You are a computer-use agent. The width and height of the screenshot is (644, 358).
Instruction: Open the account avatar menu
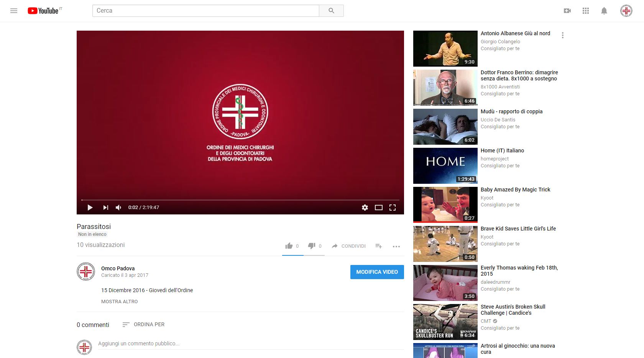[x=626, y=11]
